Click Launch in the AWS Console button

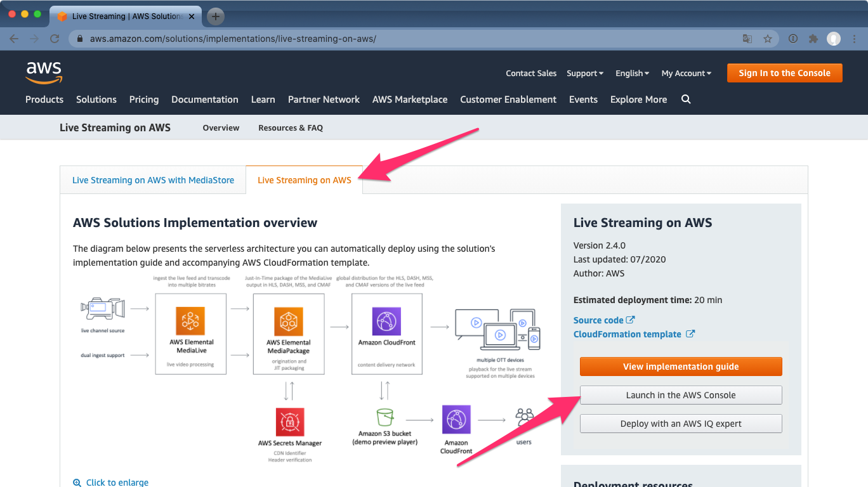pyautogui.click(x=681, y=395)
